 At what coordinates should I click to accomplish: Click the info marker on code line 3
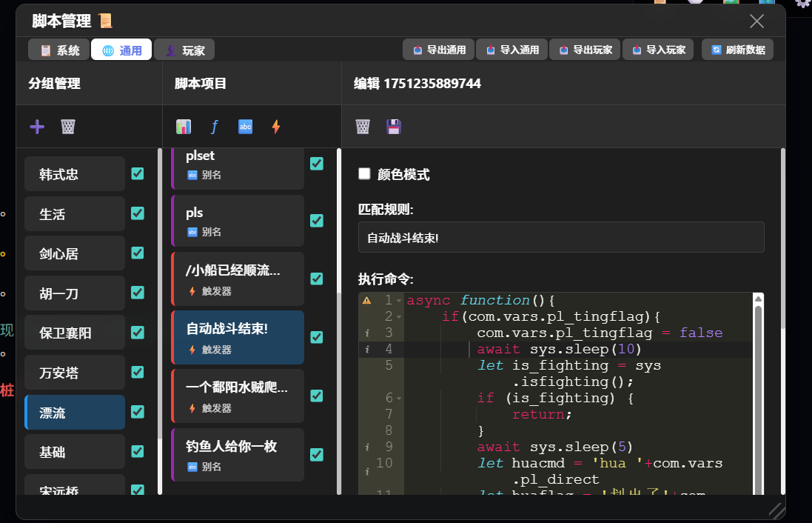[367, 333]
